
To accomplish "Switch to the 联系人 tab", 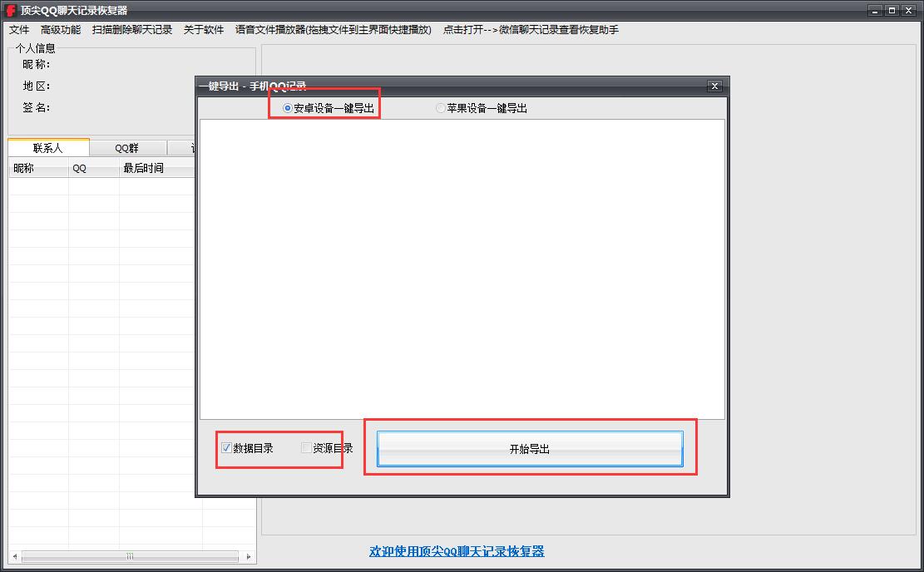I will point(48,148).
